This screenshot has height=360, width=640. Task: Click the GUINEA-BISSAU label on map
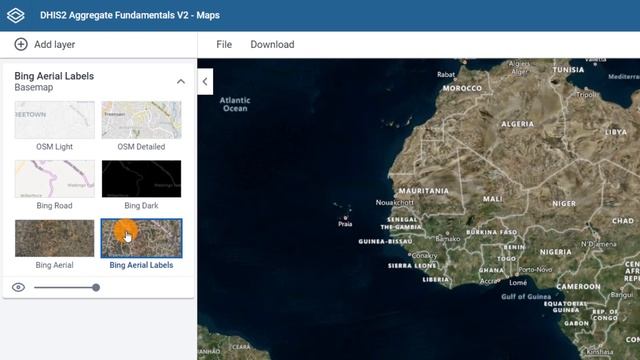385,242
